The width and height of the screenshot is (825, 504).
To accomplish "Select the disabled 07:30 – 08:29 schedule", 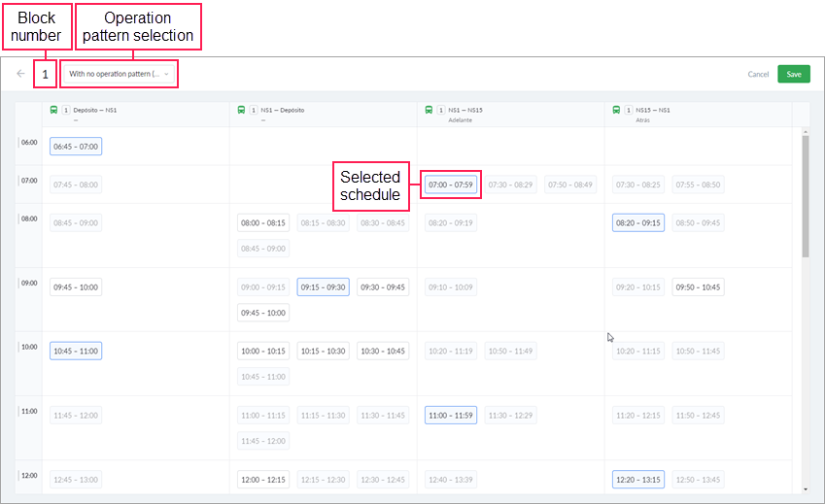I will click(510, 185).
